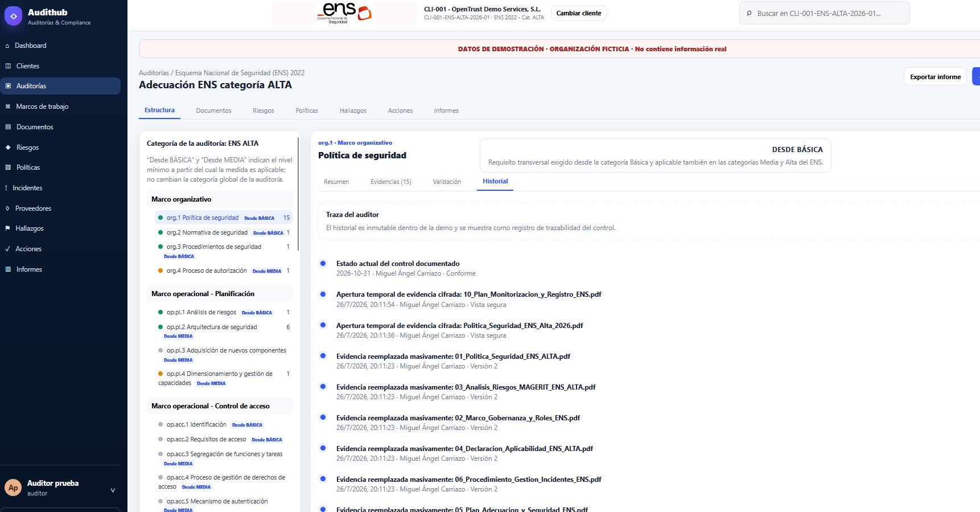Screen dimensions: 980x512
Task: Select op.pl.2 Arquitectura de seguridad control
Action: pyautogui.click(x=224, y=331)
